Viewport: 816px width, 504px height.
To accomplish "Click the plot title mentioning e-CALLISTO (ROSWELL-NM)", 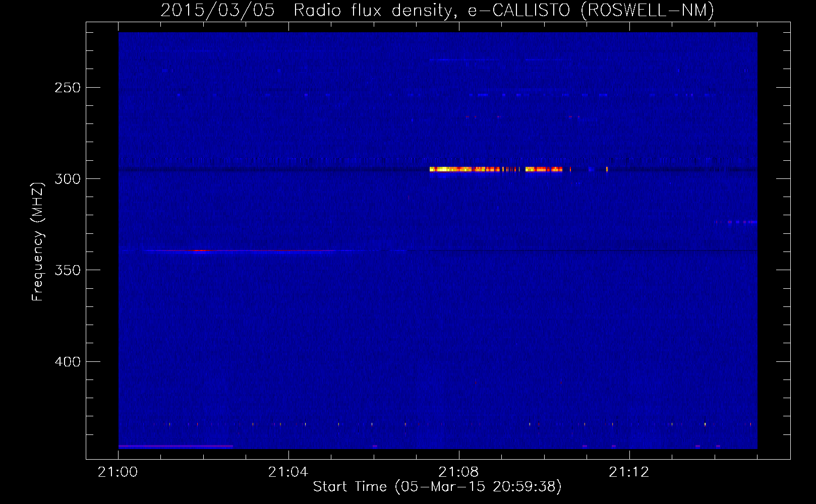I will coord(437,10).
